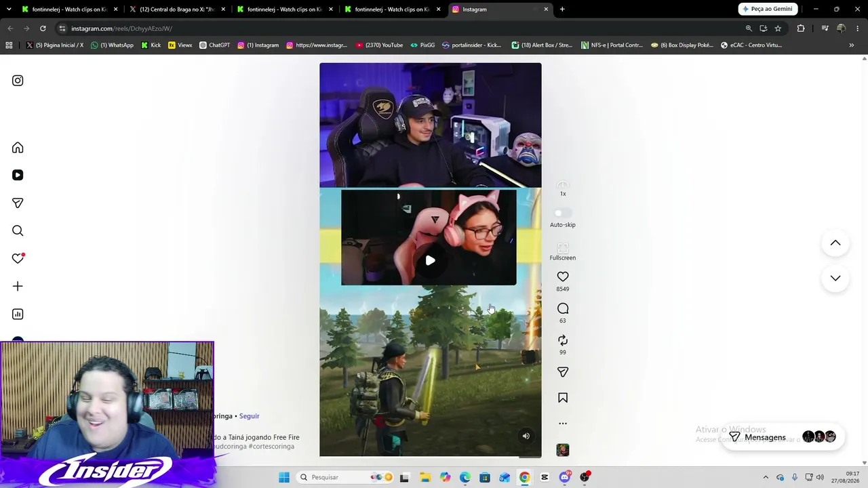Open notifications heart in sidebar
Image resolution: width=868 pixels, height=488 pixels.
18,258
